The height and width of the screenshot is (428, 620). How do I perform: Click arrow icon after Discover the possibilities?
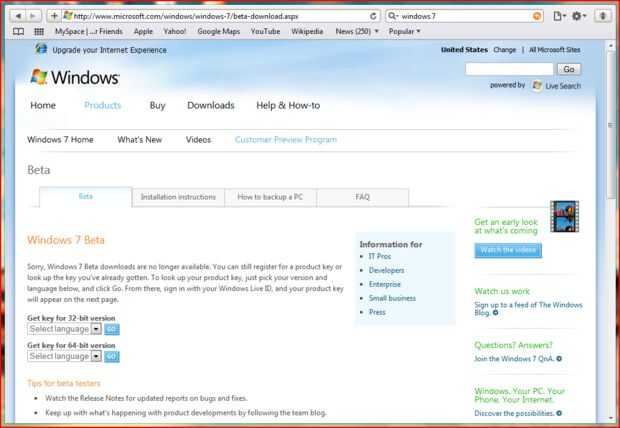[x=559, y=413]
